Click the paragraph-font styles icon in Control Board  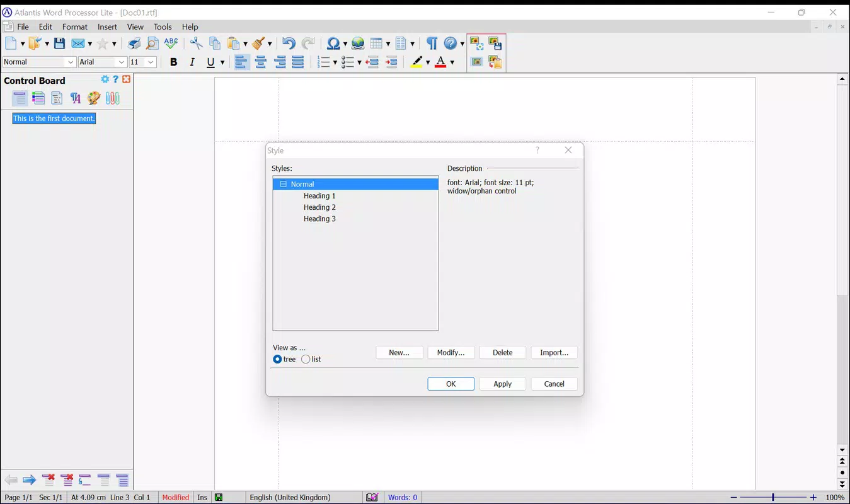click(76, 98)
